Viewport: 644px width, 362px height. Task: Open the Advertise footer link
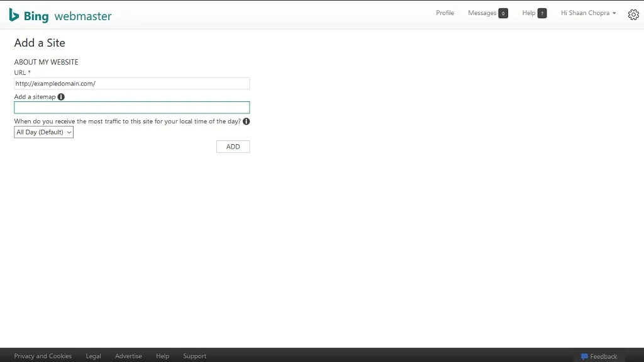pos(128,356)
